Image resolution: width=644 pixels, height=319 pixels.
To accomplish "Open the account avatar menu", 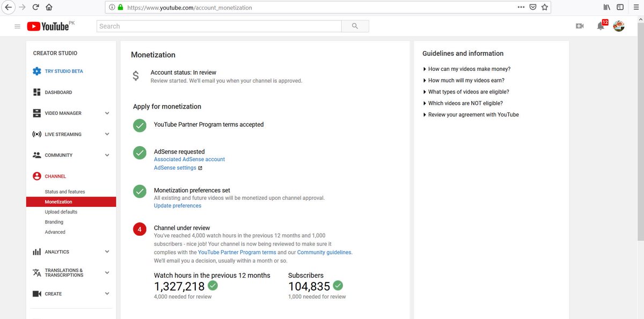I will (x=619, y=26).
